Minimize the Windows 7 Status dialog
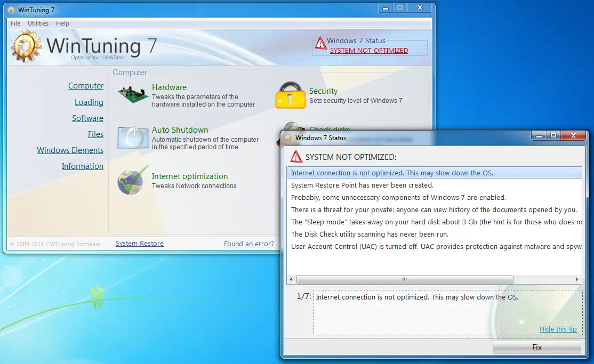Image resolution: width=594 pixels, height=364 pixels. tap(539, 135)
